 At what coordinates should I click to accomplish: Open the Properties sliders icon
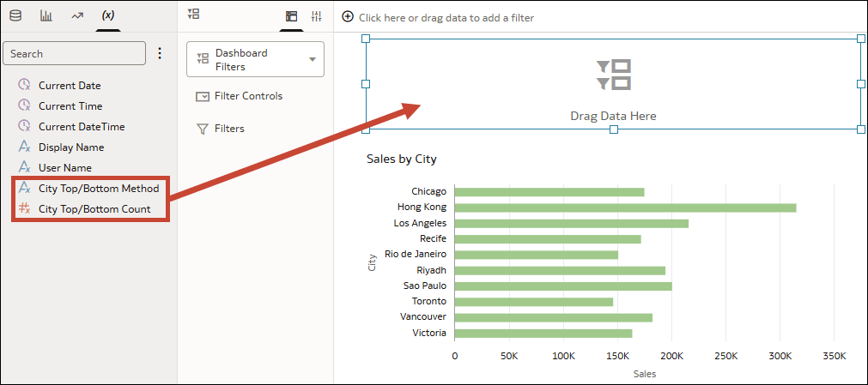click(x=316, y=16)
